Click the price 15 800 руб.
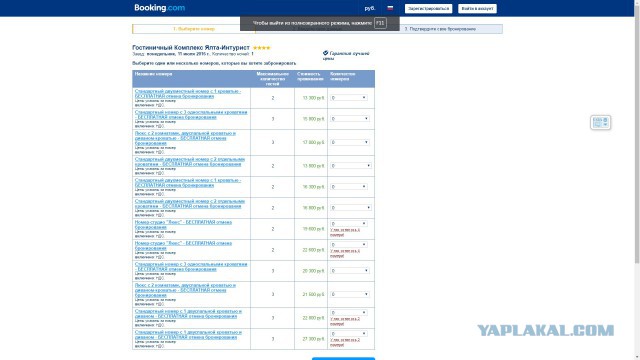The image size is (640, 360). click(313, 119)
